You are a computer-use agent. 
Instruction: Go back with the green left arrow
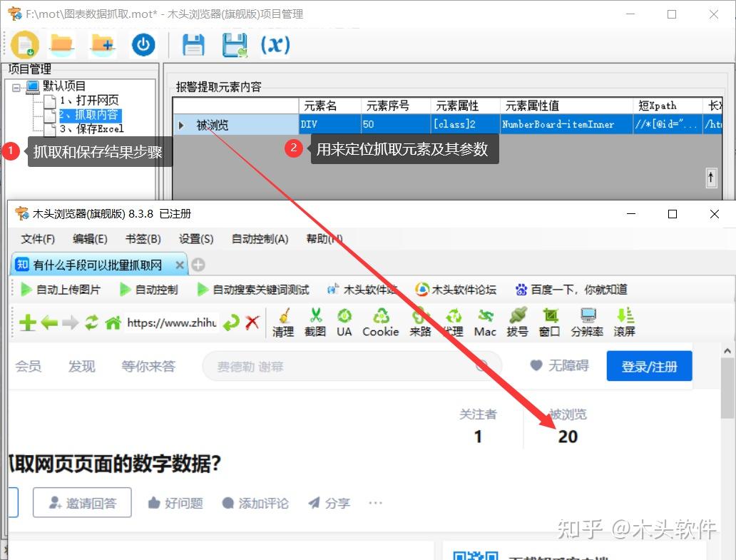pos(49,323)
